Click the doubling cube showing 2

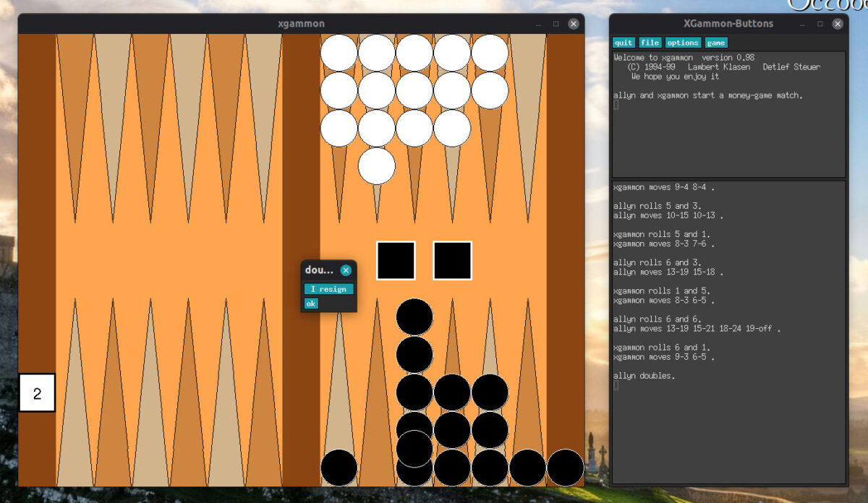[37, 393]
